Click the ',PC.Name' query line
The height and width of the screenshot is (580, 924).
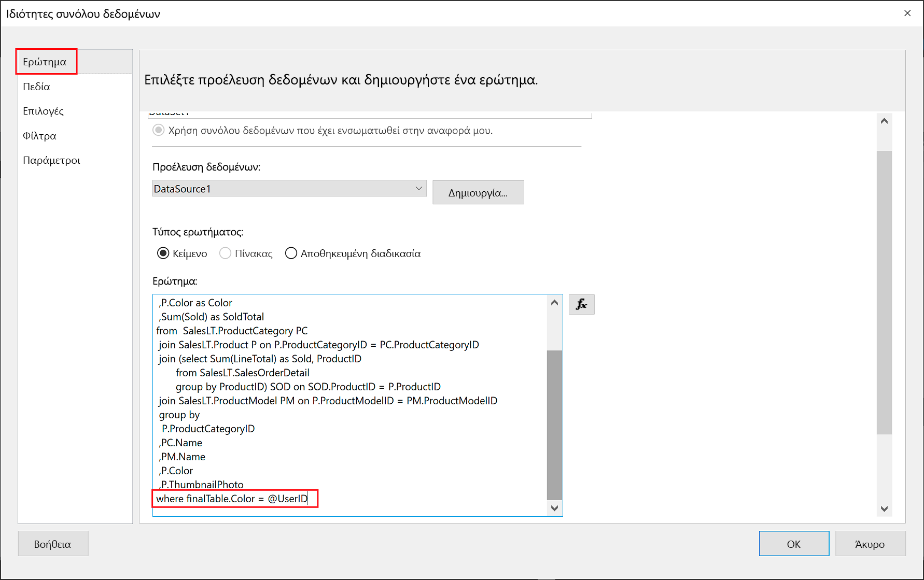[180, 443]
